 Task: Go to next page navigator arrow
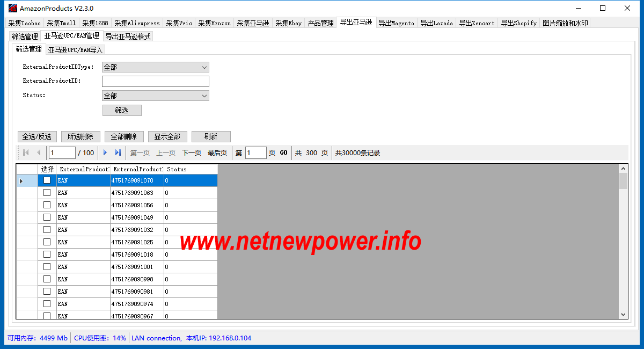coord(105,153)
